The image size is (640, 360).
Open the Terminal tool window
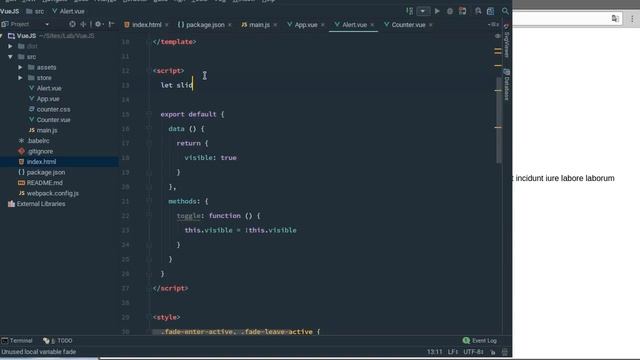17,341
